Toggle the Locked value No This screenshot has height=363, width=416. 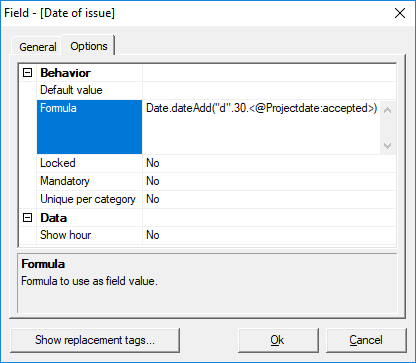(269, 163)
